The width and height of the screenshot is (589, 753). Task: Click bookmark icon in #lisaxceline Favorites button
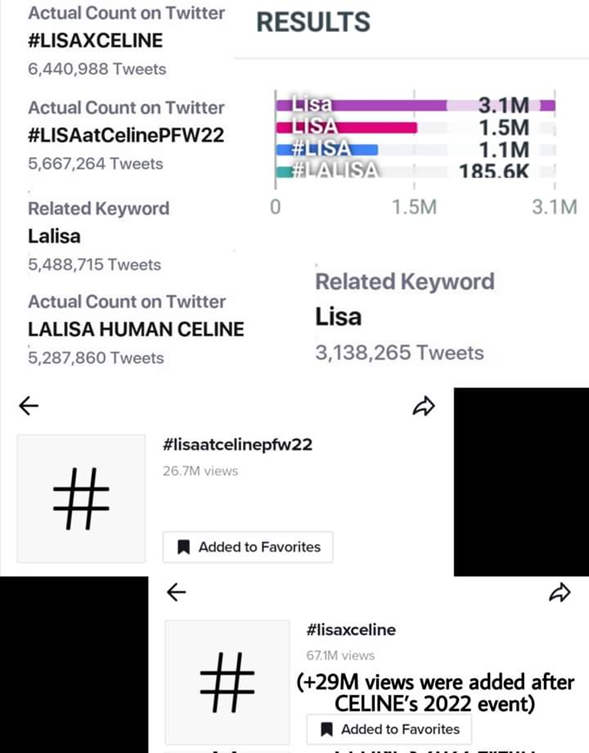[327, 729]
